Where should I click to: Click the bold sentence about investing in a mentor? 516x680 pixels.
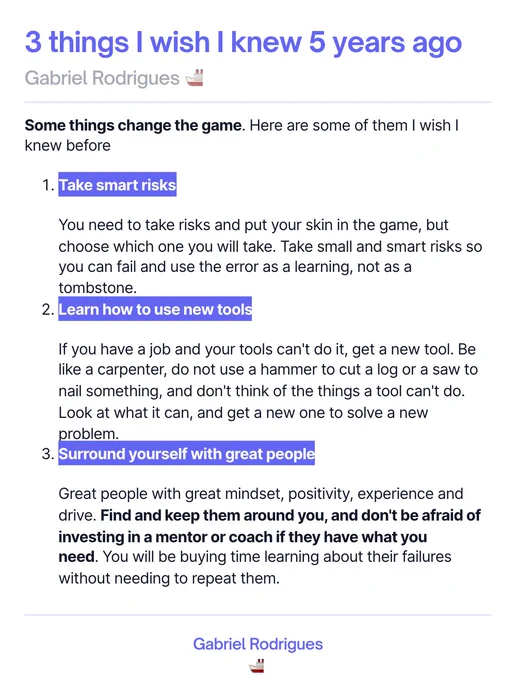click(270, 536)
